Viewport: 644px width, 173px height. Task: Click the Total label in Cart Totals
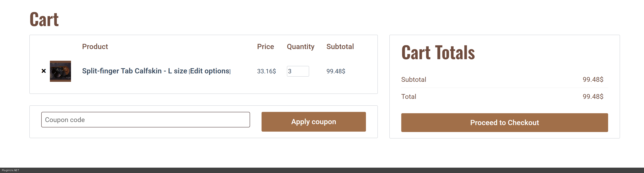409,97
